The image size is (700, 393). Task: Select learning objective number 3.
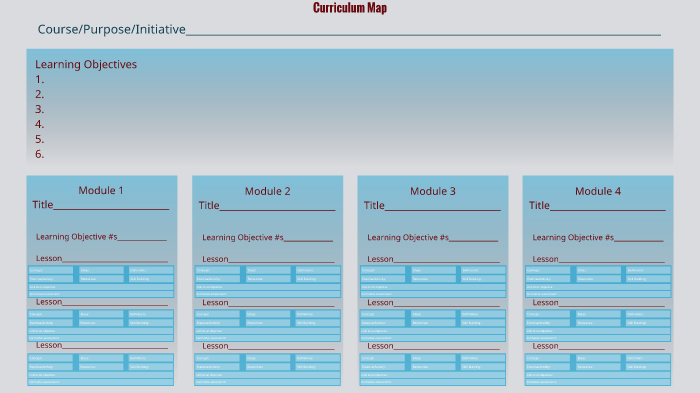(x=39, y=109)
